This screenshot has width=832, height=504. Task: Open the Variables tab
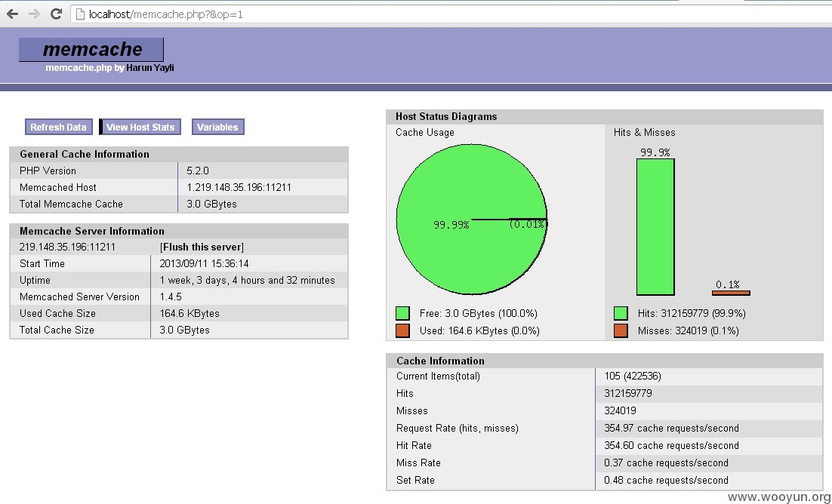[x=217, y=128]
